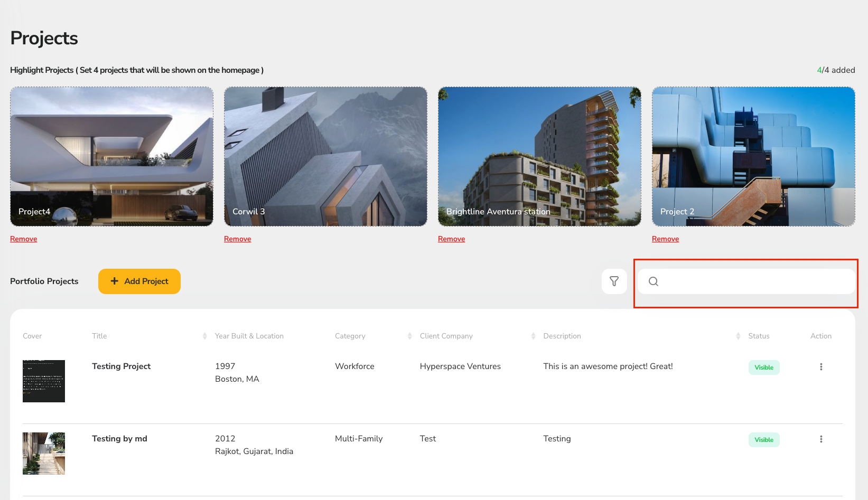Sort by Description column arrows
Viewport: 868px width, 500px height.
738,336
